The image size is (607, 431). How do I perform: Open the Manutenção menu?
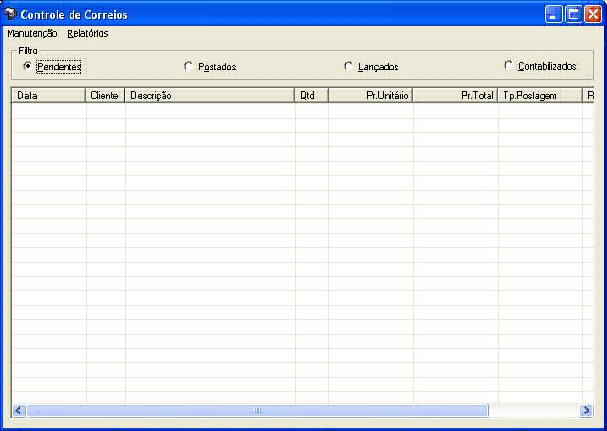[x=32, y=33]
